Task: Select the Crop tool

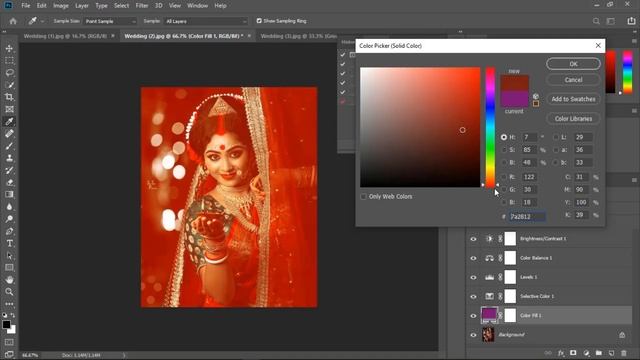Action: coord(9,97)
